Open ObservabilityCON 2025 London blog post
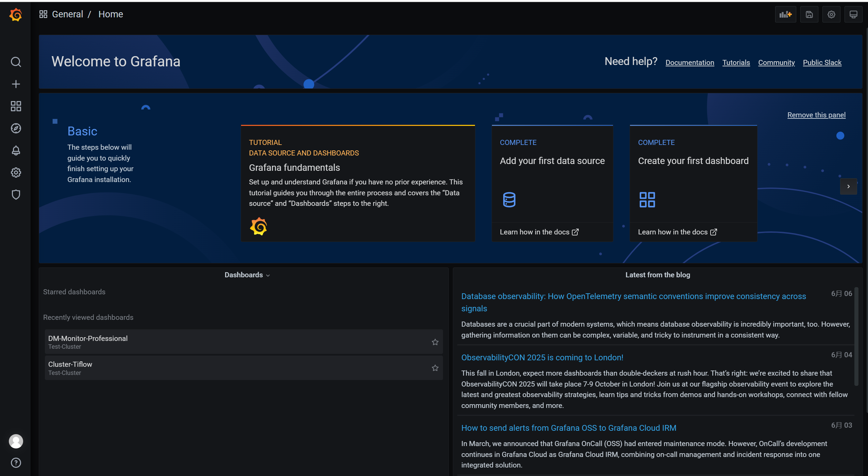868x476 pixels. coord(542,358)
